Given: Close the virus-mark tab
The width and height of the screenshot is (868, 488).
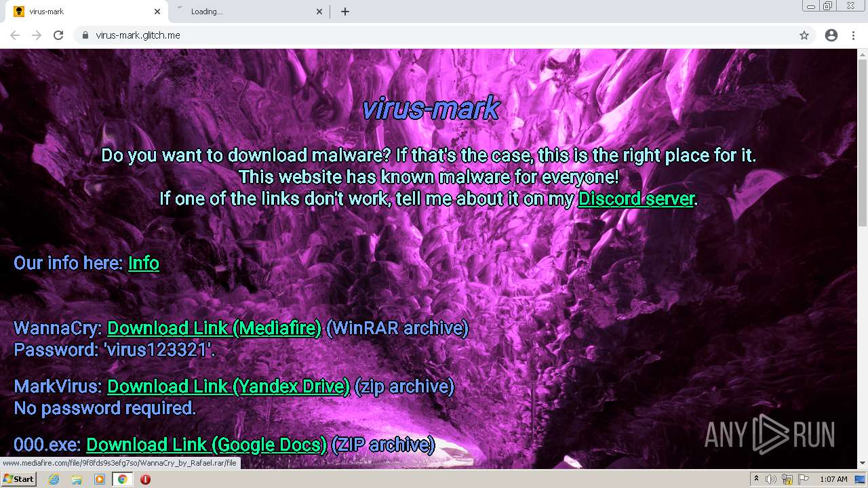Looking at the screenshot, I should coord(157,12).
